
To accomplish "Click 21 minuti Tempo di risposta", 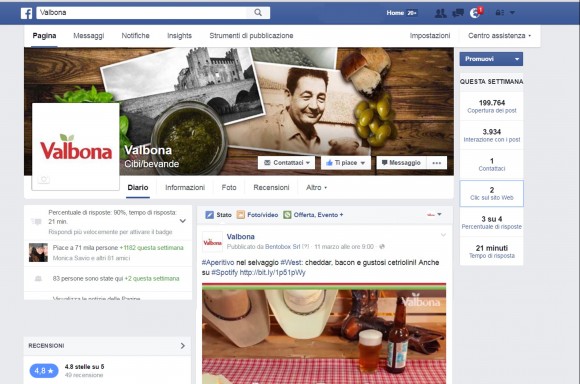I will click(492, 252).
